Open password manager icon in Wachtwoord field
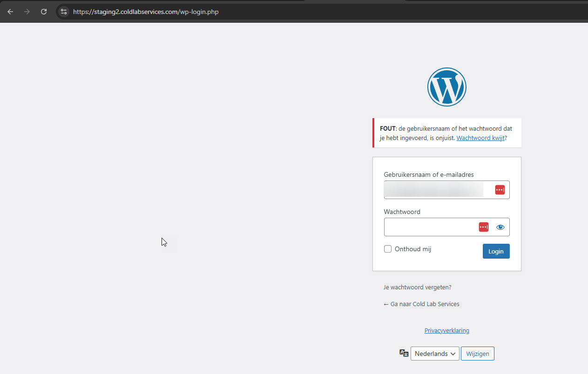 point(484,227)
